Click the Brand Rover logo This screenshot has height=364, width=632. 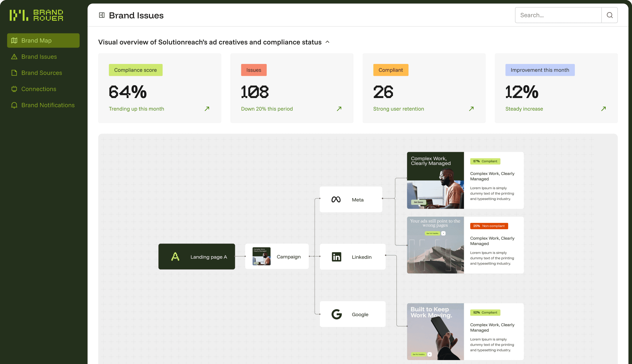point(36,15)
